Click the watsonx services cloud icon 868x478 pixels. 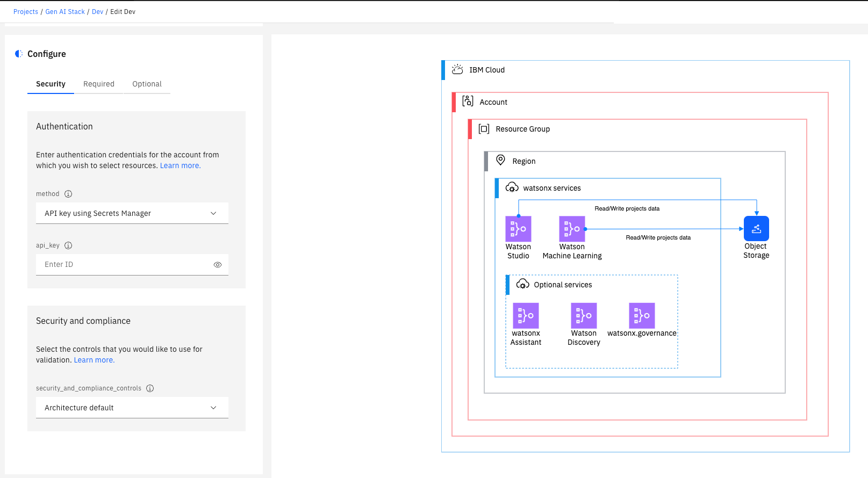point(512,187)
